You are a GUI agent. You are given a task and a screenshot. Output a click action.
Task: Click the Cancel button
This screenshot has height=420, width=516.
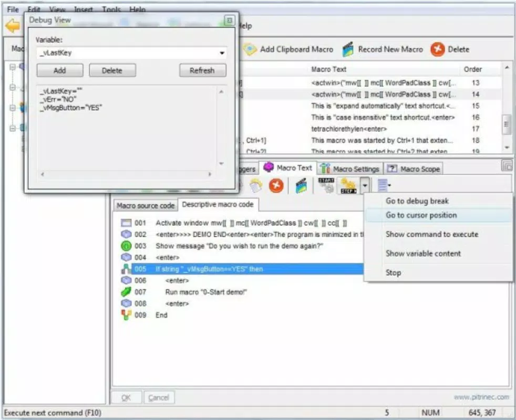(159, 397)
